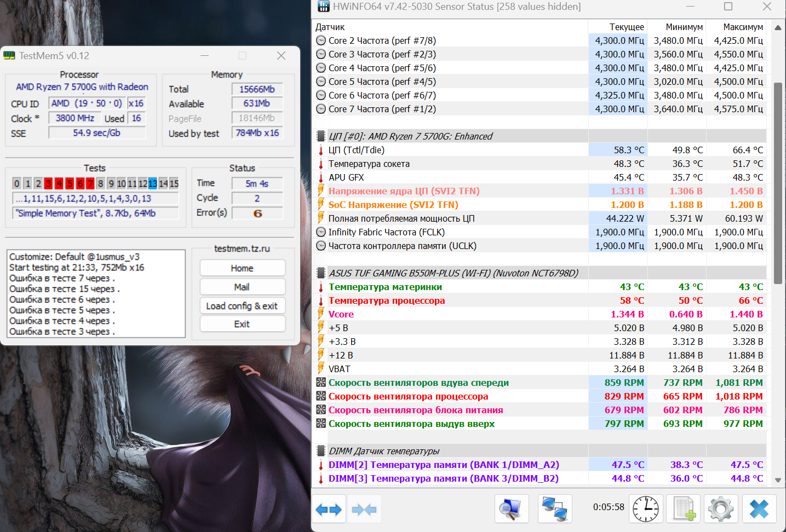Click the HWiNFO scrollbar down arrow
Image resolution: width=786 pixels, height=532 pixels.
pos(778,480)
